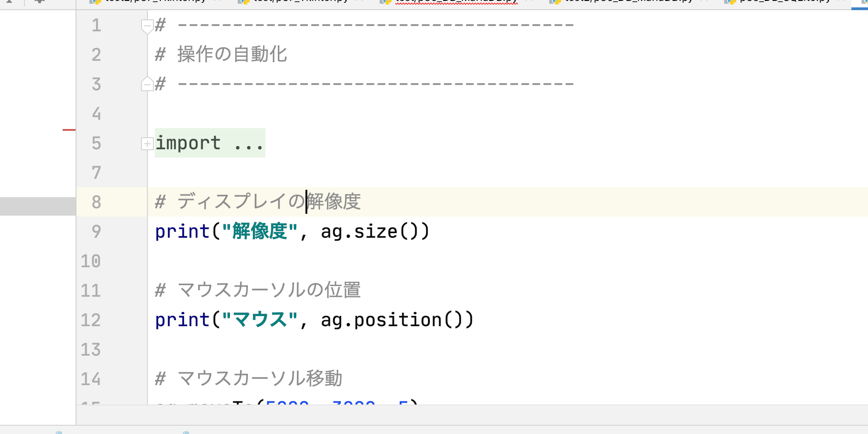Switch to the p58_DB_SQLite.py tab
Screen dimensions: 868x434
click(x=784, y=1)
